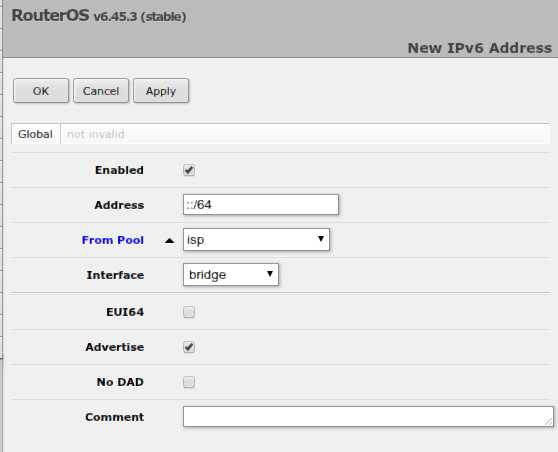558x452 pixels.
Task: Click the New IPv6 Address heading
Action: tap(479, 48)
